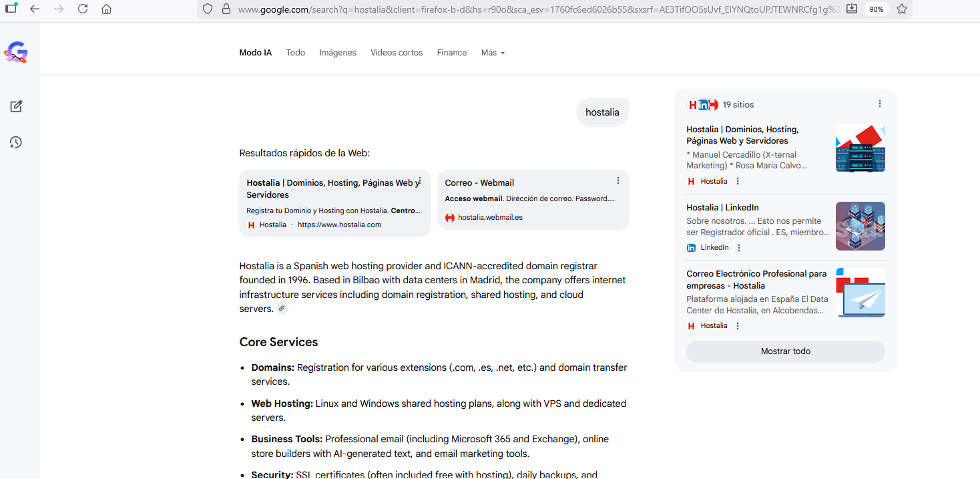
Task: Open three-dot menu beside 19 sitios
Action: pyautogui.click(x=879, y=104)
